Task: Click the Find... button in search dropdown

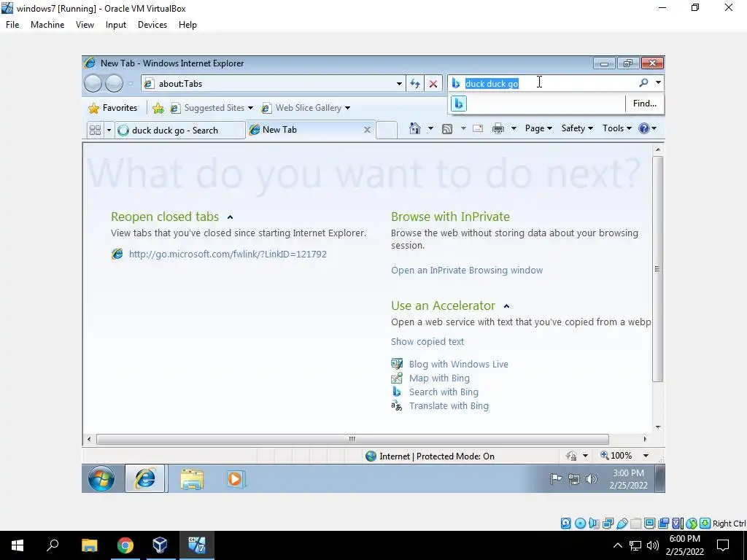Action: [645, 104]
